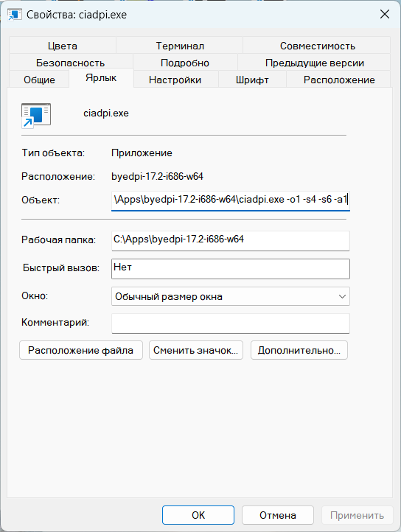Click the Сменить значок button
Viewport: 401px width, 532px height.
[196, 350]
